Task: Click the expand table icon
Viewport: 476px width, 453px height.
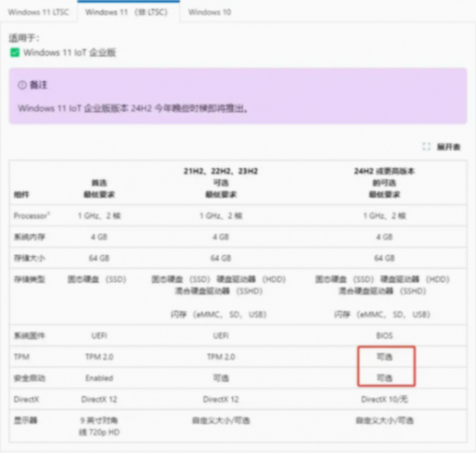Action: (x=426, y=146)
